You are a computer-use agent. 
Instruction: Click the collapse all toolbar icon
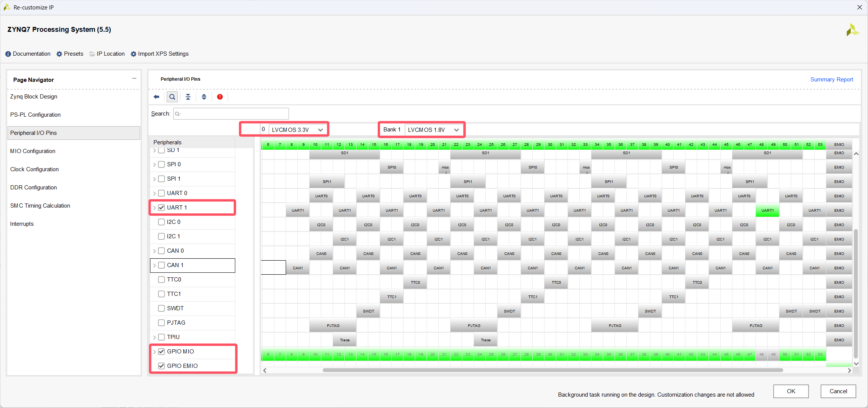188,97
